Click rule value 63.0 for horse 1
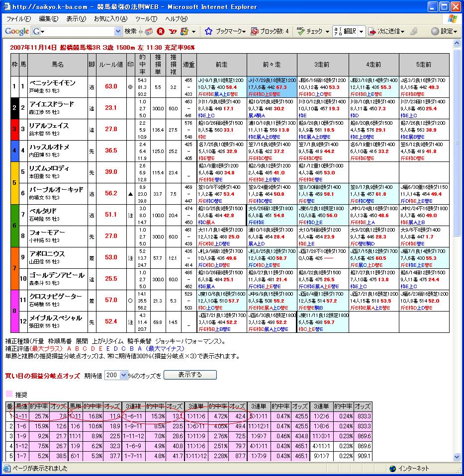Viewport: 464px width, 476px height. (x=111, y=86)
